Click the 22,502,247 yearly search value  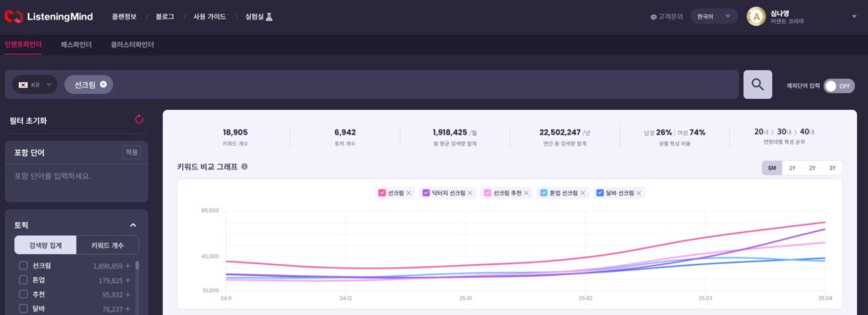(559, 133)
